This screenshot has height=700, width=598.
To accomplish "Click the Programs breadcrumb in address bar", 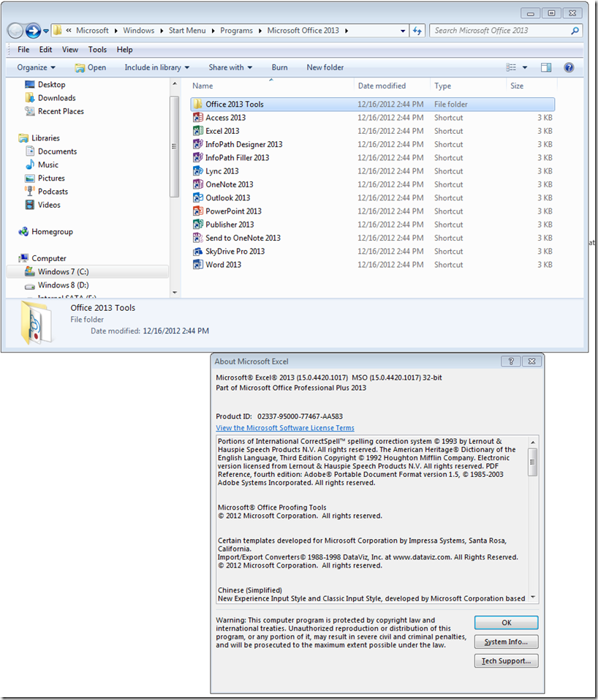I will point(236,31).
